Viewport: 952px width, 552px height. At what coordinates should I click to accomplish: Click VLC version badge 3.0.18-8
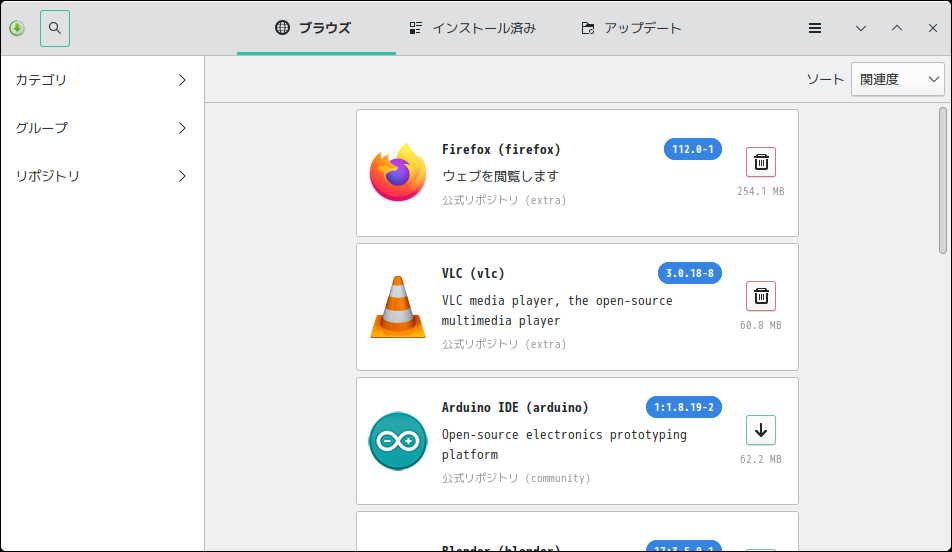[x=690, y=273]
